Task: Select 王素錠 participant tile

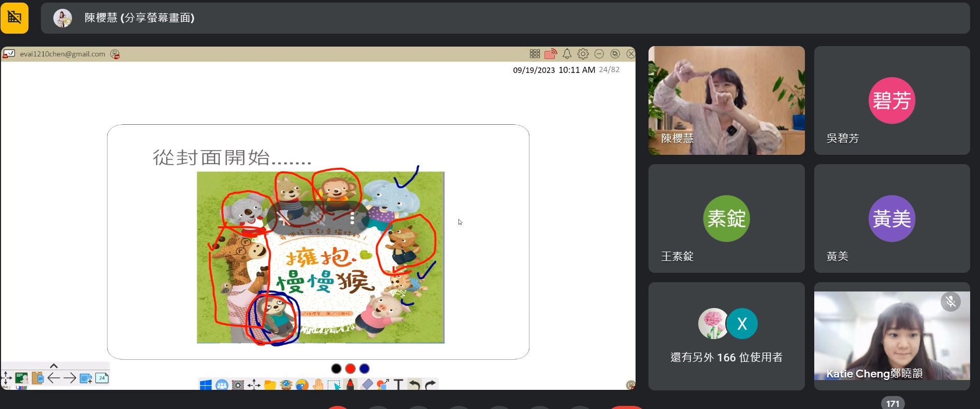Action: 727,218
